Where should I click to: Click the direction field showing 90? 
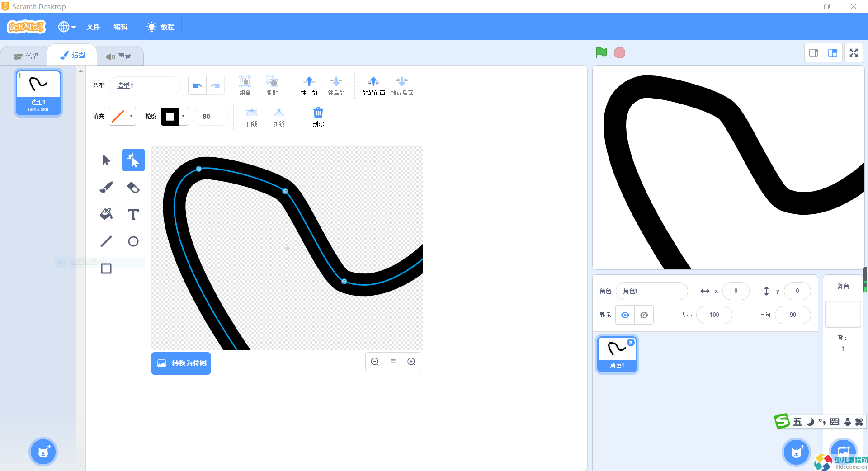793,315
